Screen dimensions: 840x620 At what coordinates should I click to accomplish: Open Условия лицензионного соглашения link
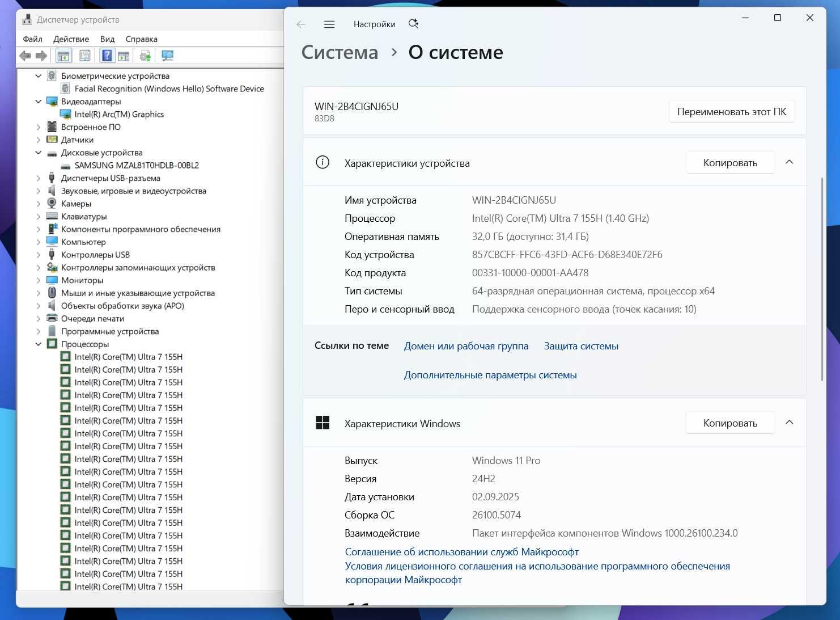(x=537, y=573)
